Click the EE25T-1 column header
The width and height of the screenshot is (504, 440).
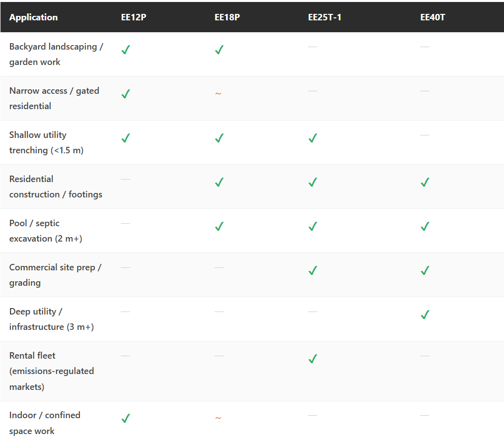pyautogui.click(x=325, y=17)
